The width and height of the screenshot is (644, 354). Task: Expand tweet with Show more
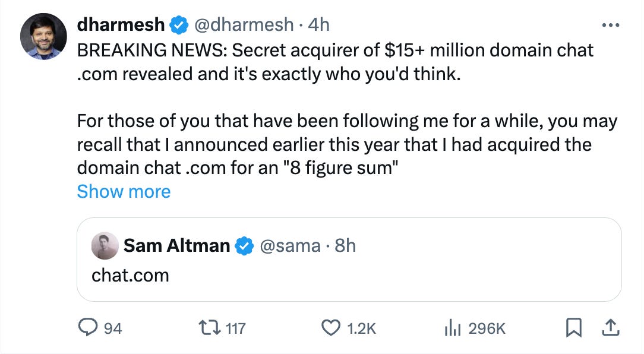coord(124,191)
